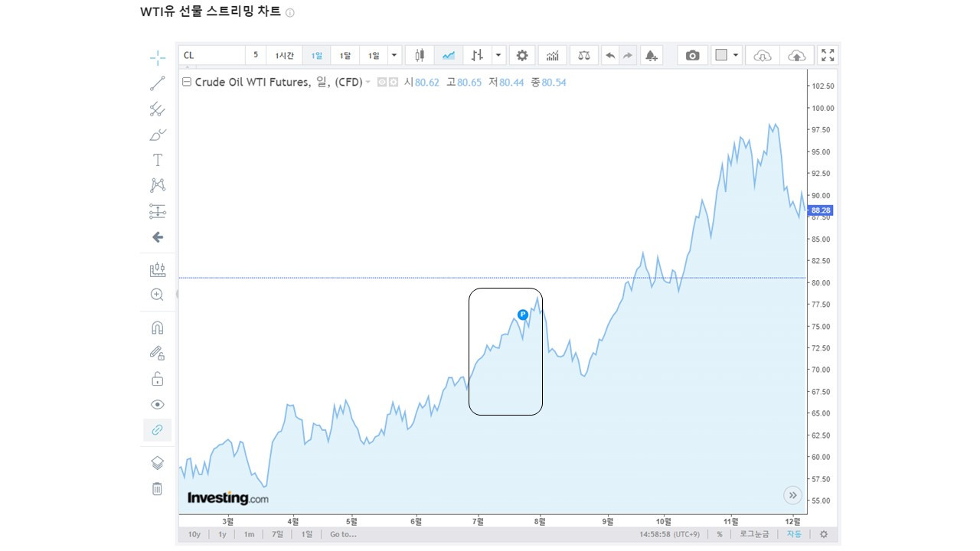Activate the zoom-in magnifier tool
Screen dimensions: 980x551
click(157, 295)
